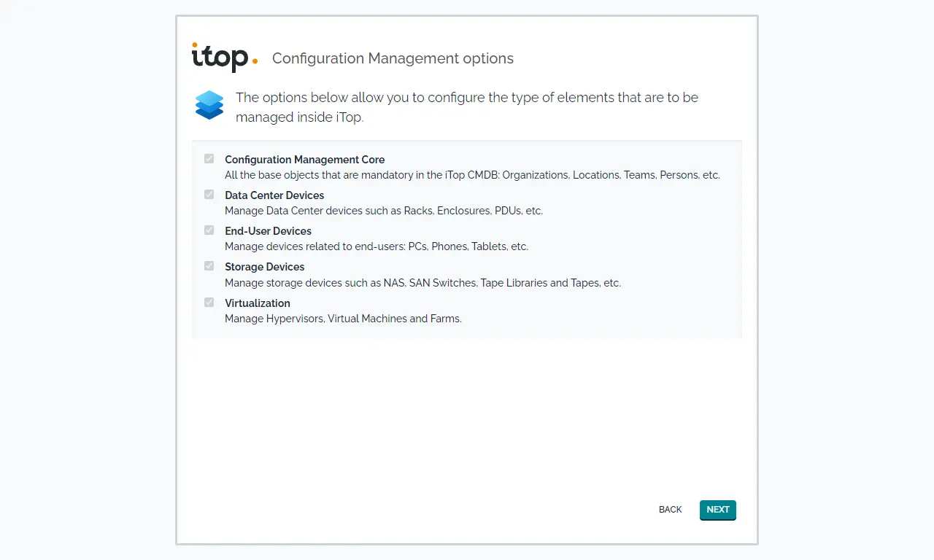Toggle Configuration Management Core checkbox

209,158
